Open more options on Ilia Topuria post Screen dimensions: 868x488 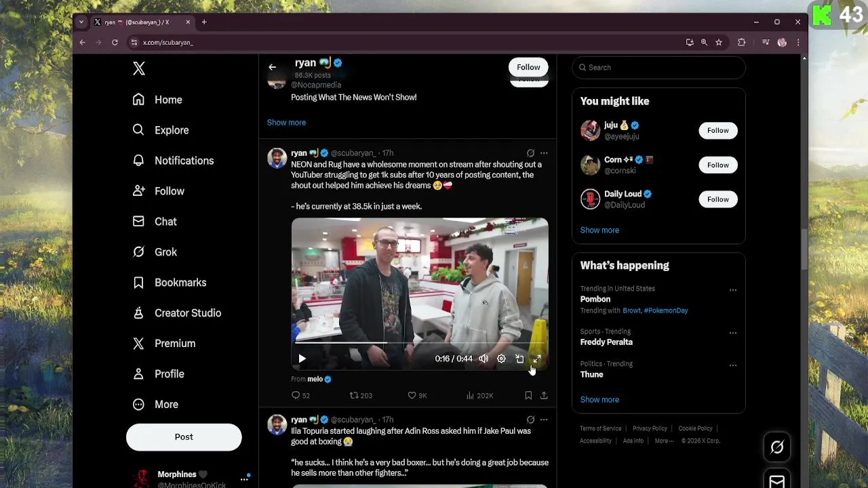click(544, 420)
